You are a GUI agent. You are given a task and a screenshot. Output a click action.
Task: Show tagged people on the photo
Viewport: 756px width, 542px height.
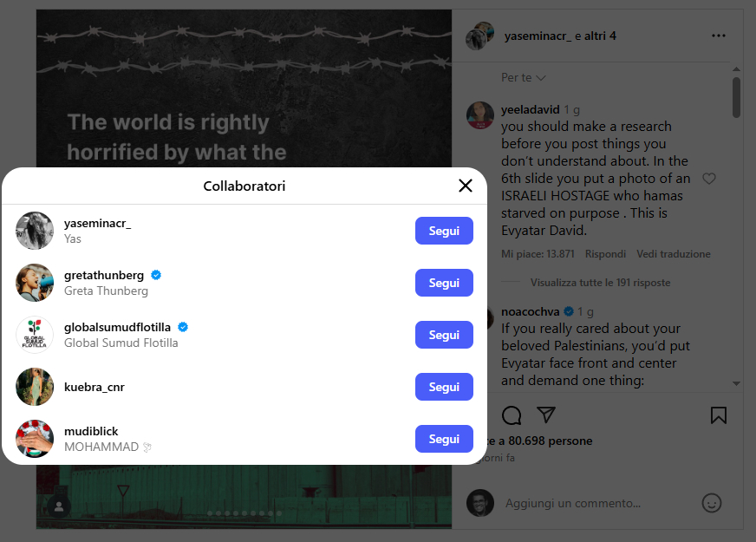59,507
